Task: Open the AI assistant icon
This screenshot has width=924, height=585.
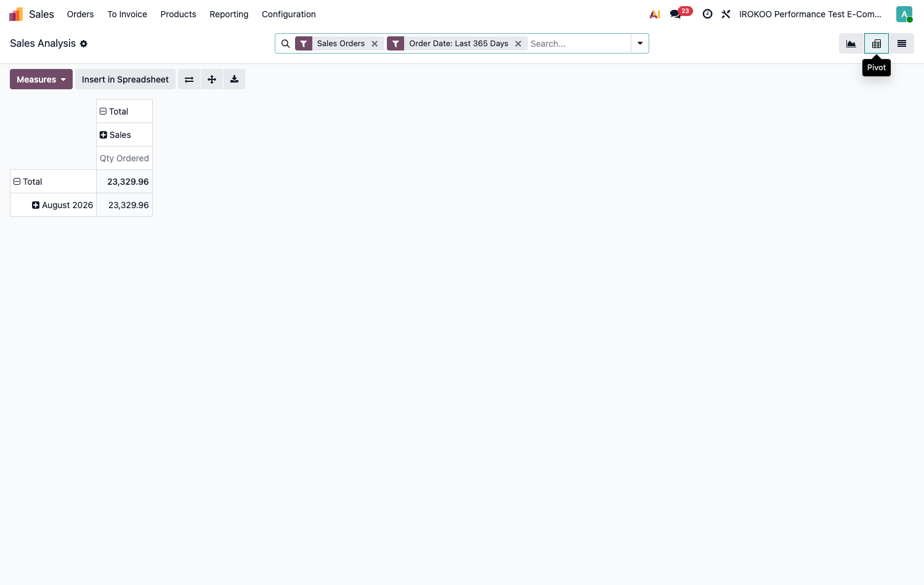Action: [655, 14]
